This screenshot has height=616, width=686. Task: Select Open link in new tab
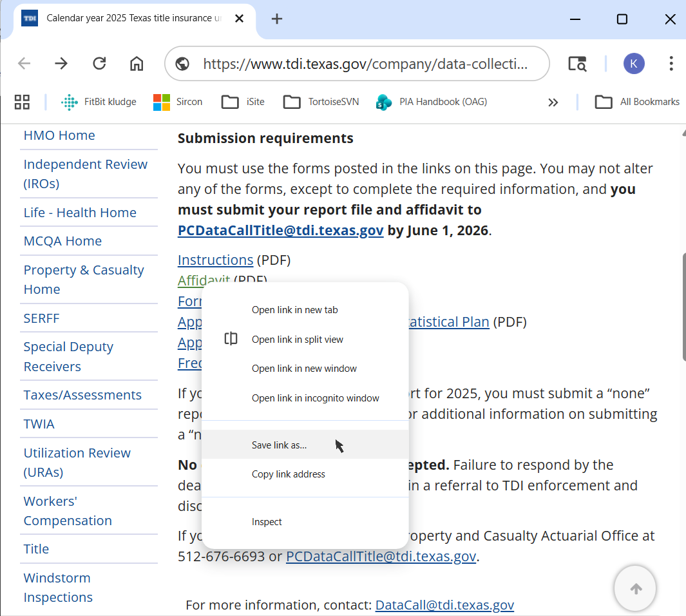click(x=294, y=310)
